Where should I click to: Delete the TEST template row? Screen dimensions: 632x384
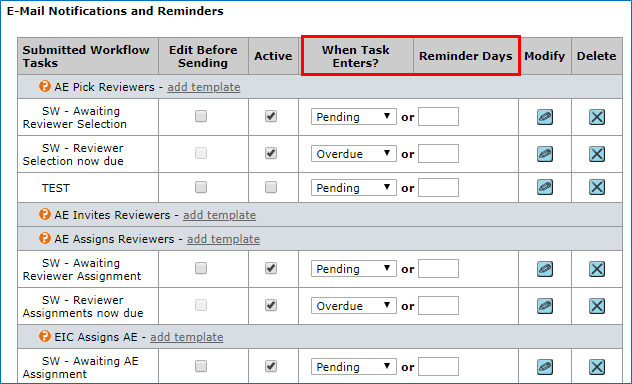pos(597,187)
